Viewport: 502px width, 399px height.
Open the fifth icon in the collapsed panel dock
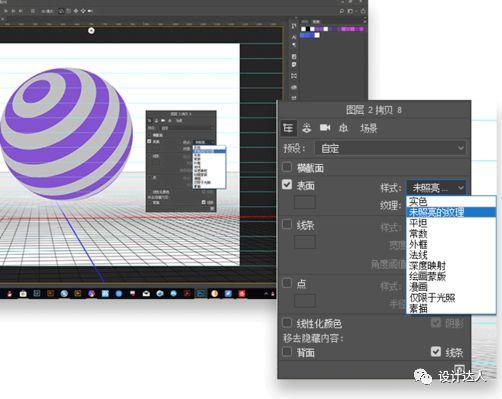(294, 64)
